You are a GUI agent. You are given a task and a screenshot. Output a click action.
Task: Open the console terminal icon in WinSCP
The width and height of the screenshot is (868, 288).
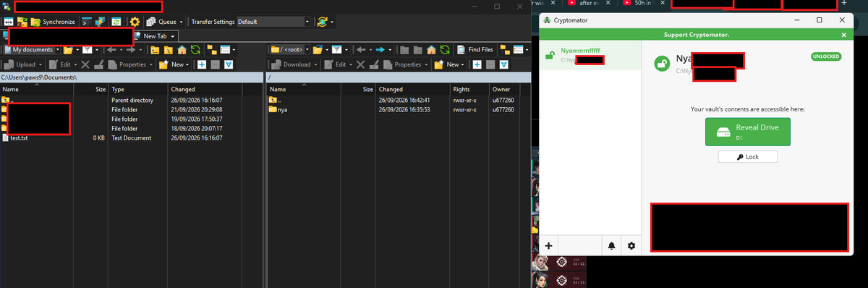[x=86, y=22]
